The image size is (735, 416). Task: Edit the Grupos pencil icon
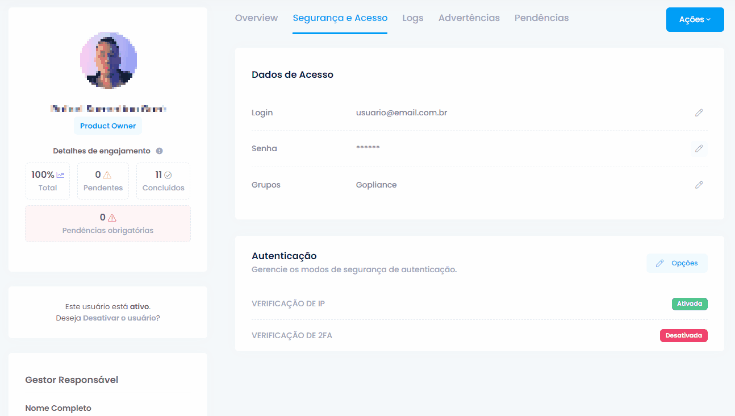(x=699, y=185)
